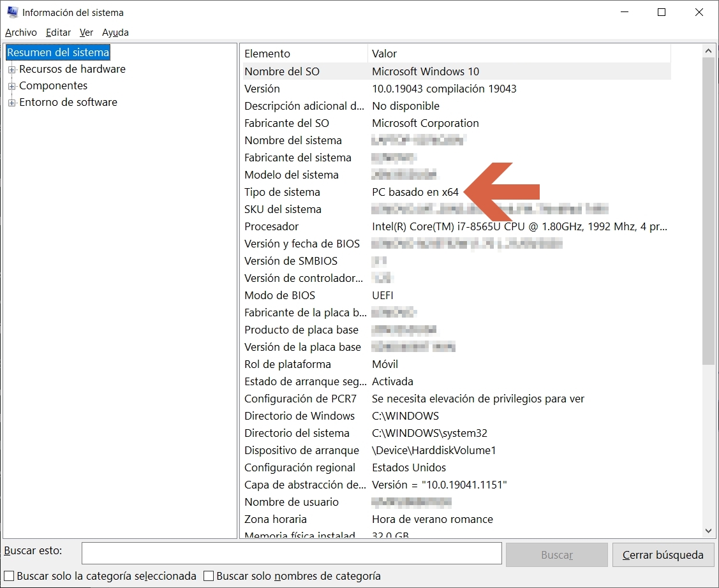Expand the Recursos de hardware node
Image resolution: width=719 pixels, height=588 pixels.
[12, 70]
